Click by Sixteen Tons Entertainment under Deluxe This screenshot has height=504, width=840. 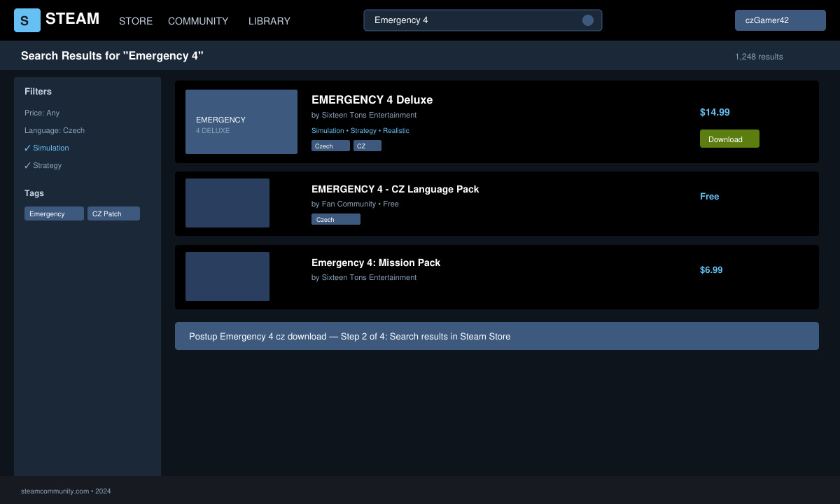click(x=364, y=115)
